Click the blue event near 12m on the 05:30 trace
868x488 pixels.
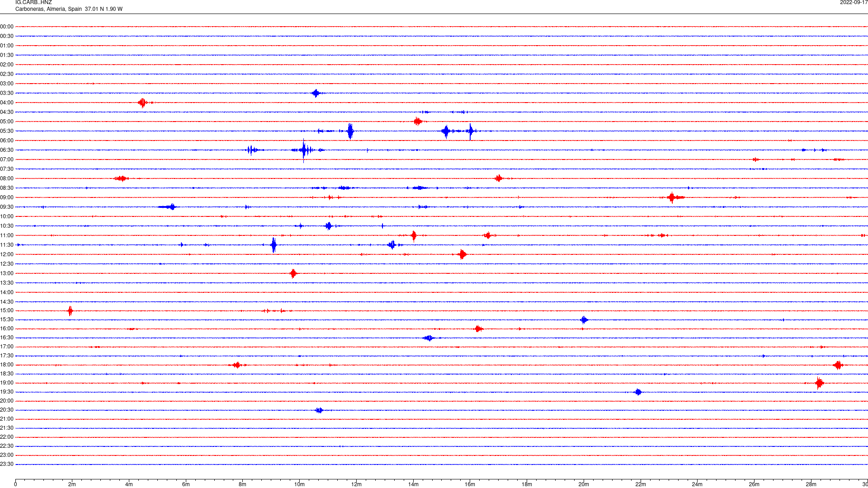pos(350,131)
